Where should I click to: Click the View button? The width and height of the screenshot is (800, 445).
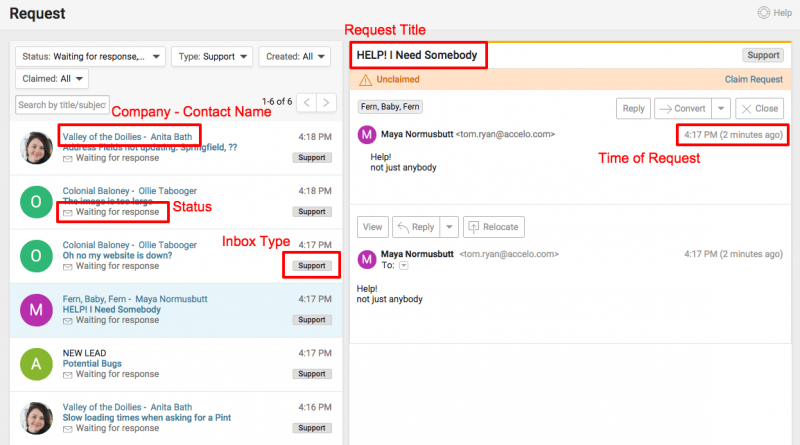372,227
